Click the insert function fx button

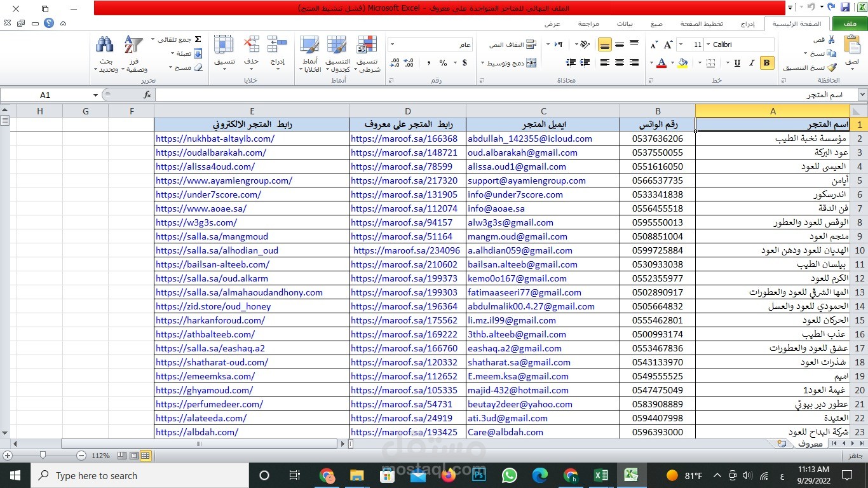pyautogui.click(x=147, y=95)
